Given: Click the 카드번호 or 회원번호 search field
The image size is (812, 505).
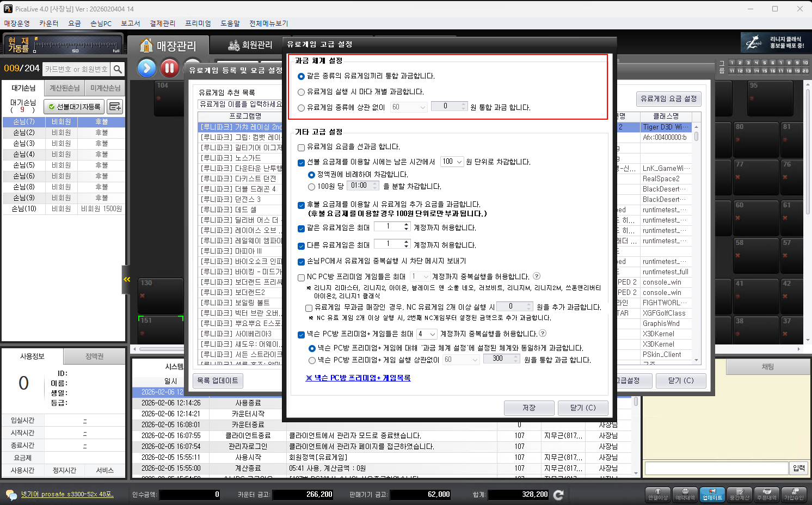Looking at the screenshot, I should [76, 69].
